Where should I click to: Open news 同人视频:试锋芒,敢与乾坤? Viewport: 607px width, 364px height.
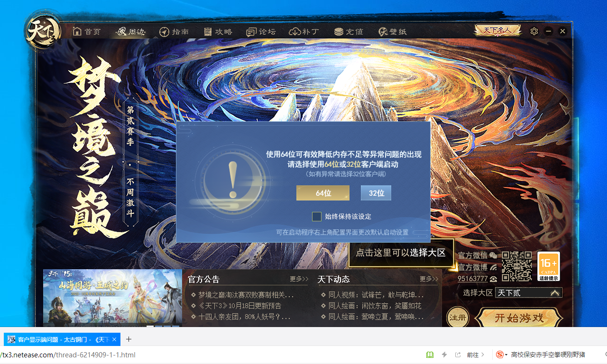click(x=376, y=295)
